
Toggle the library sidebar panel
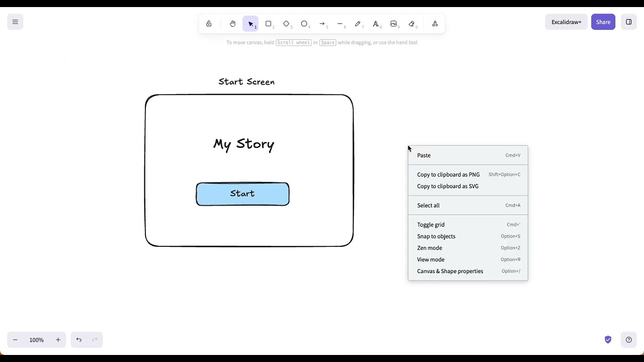tap(629, 22)
